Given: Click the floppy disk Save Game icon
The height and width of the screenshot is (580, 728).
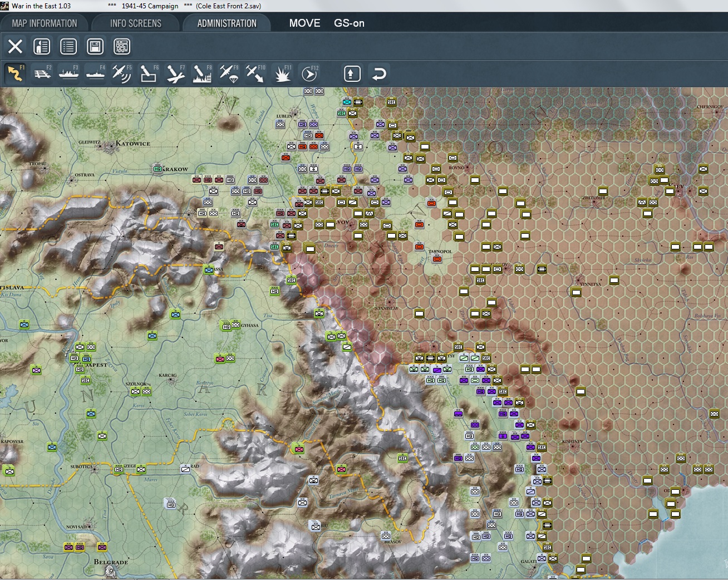Looking at the screenshot, I should [95, 46].
